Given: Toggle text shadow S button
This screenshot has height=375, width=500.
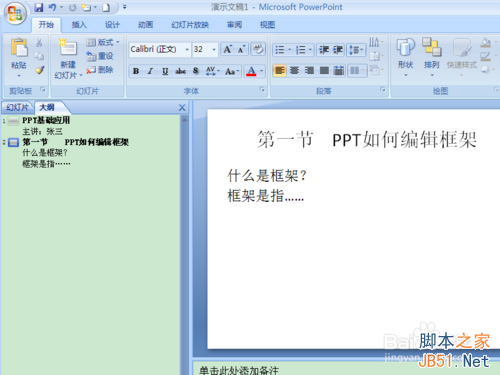Looking at the screenshot, I should [x=196, y=71].
